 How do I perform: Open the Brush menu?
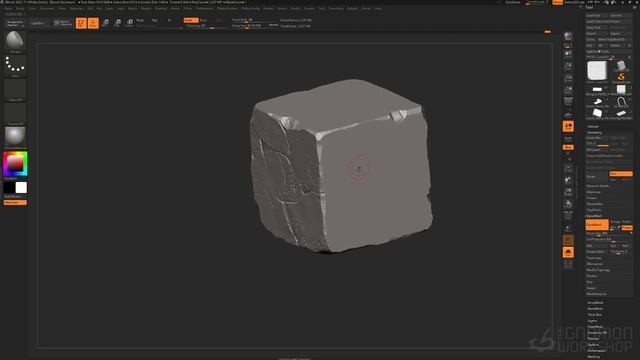click(x=20, y=8)
